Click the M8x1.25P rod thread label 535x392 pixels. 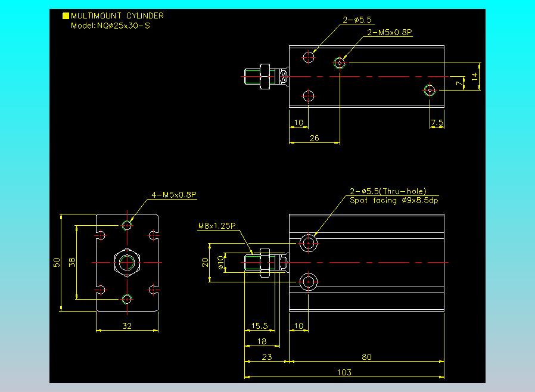(x=217, y=226)
